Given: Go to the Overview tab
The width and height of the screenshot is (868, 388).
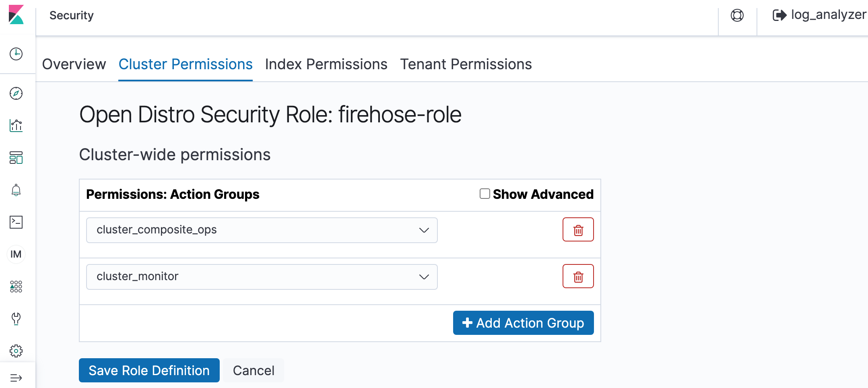Looking at the screenshot, I should [74, 64].
